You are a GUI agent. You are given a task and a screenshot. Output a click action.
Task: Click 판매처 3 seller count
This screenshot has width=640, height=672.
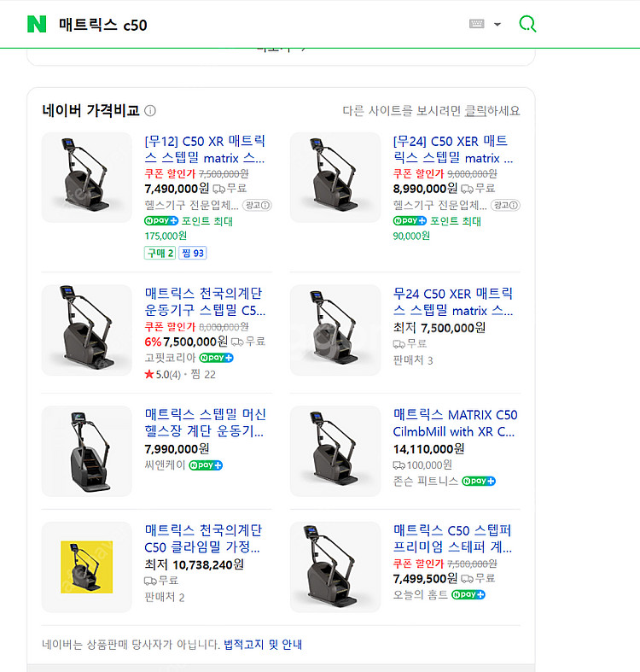click(x=413, y=360)
